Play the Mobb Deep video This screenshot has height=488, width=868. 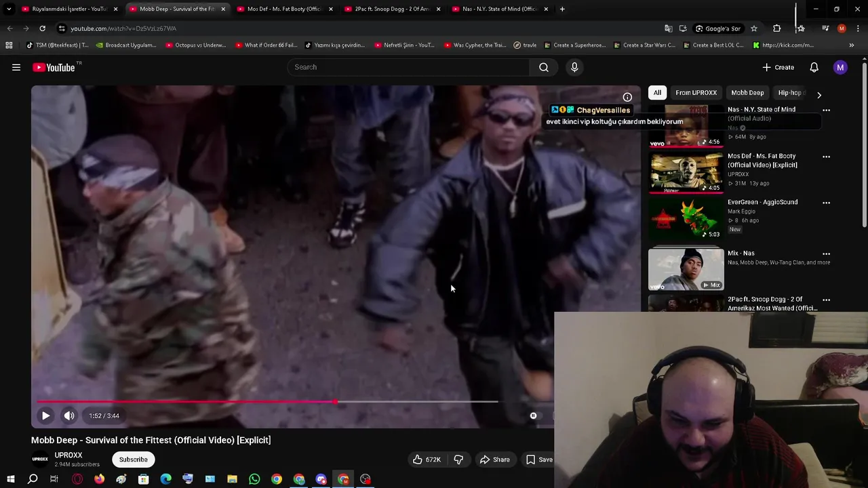45,415
